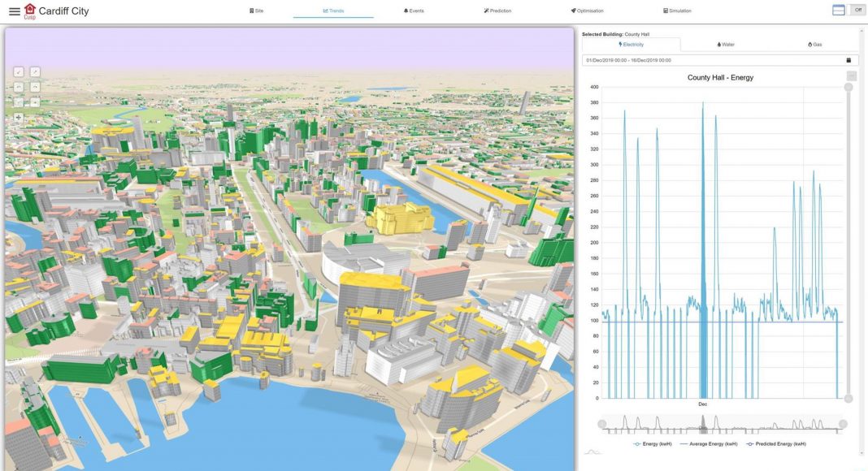Click the left handle of range slider
The image size is (868, 471).
pyautogui.click(x=602, y=424)
